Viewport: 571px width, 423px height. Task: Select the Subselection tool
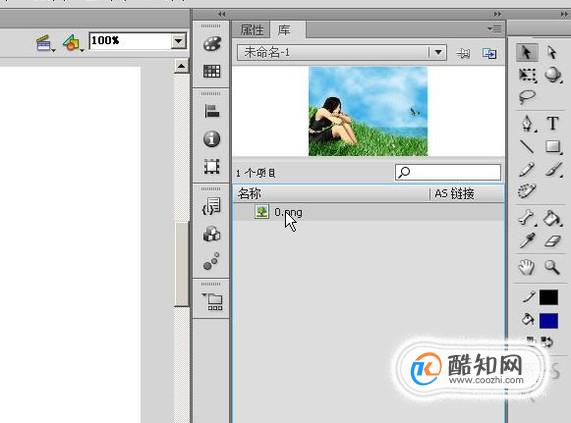(552, 53)
